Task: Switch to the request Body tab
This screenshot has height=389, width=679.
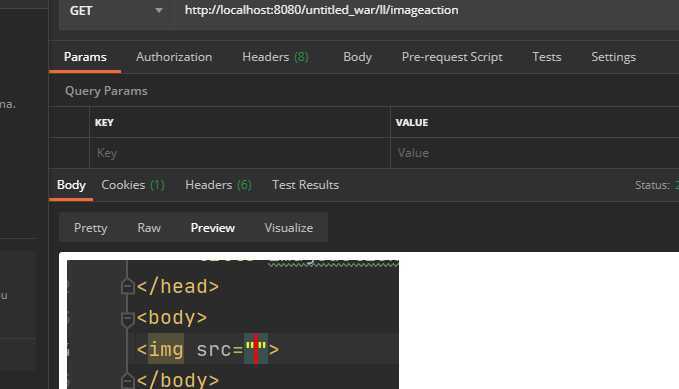Action: (x=357, y=57)
